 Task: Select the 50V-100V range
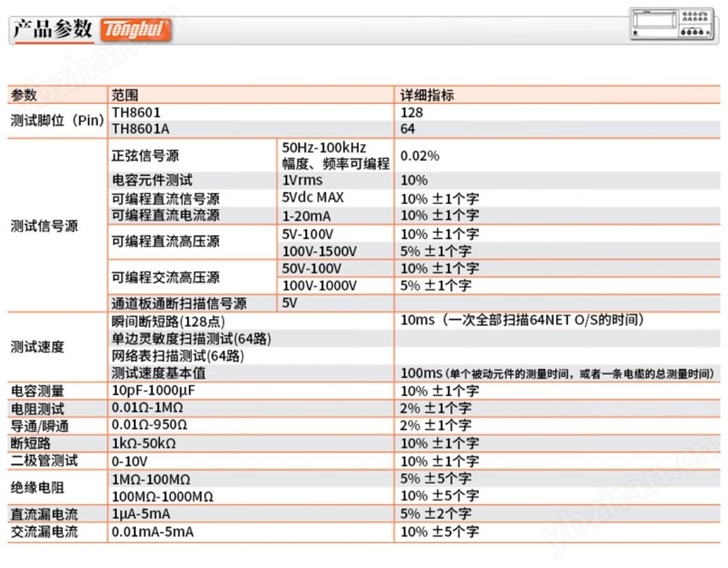coord(311,268)
